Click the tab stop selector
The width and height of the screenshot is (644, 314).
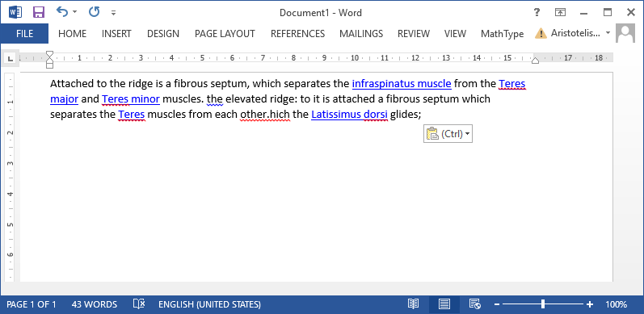pos(11,58)
